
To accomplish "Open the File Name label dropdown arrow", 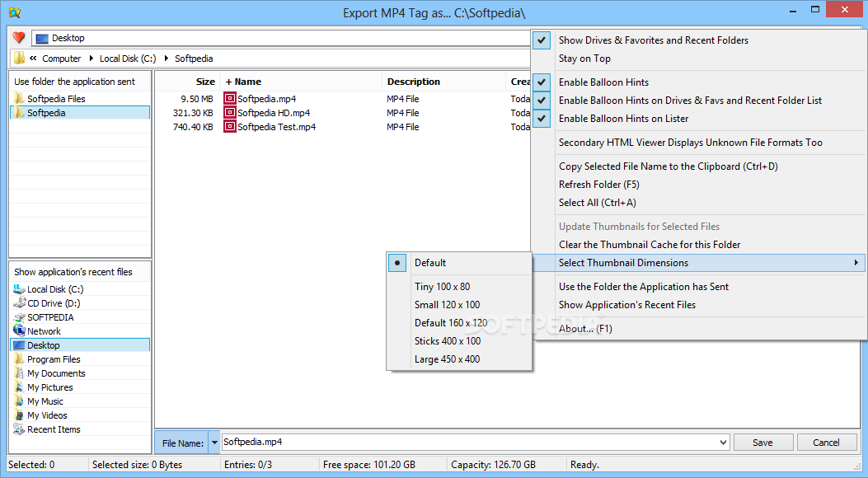I will pyautogui.click(x=214, y=443).
